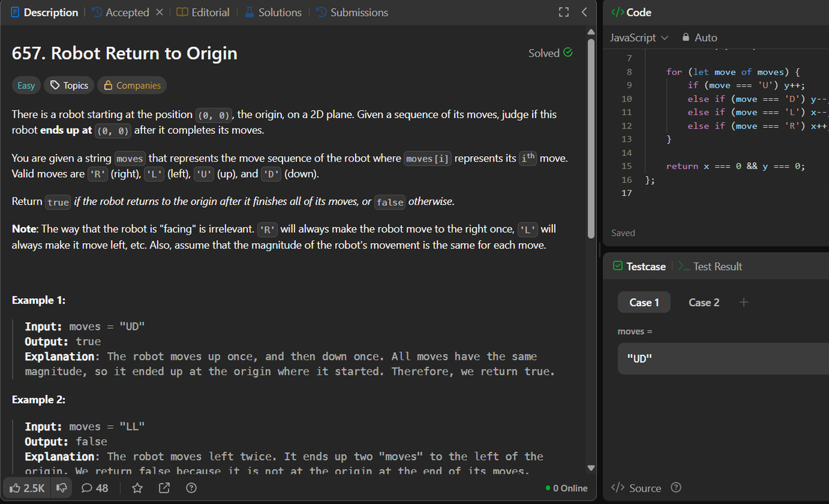Click the scroll up arrow of the description

click(x=591, y=30)
